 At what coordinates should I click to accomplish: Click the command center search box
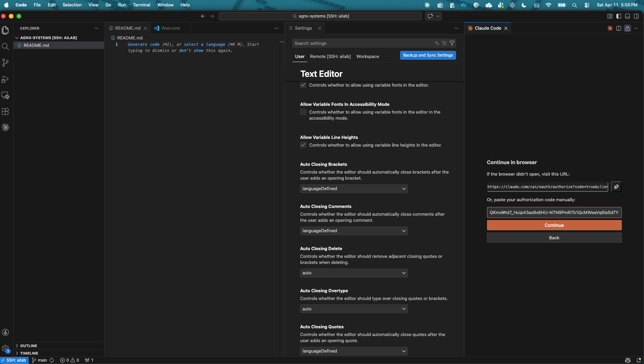(320, 16)
